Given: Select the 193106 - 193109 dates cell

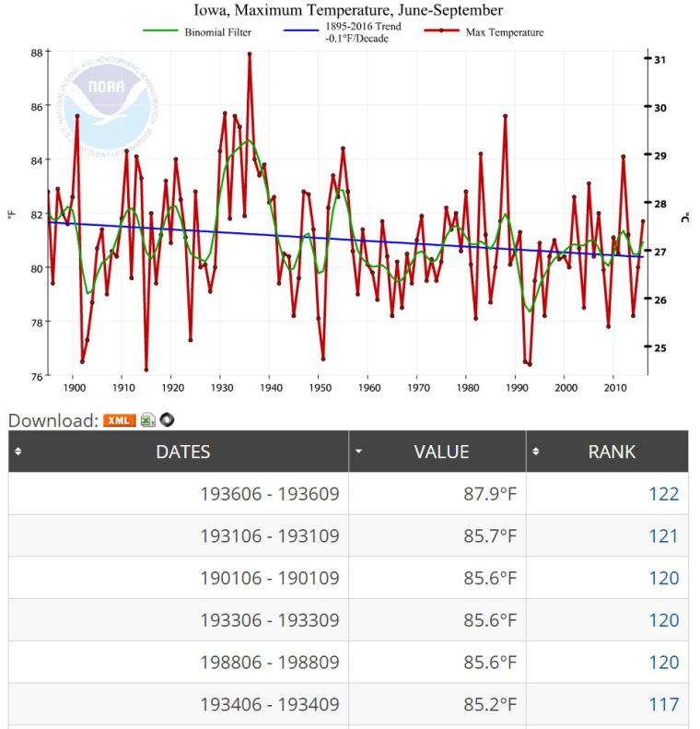Looking at the screenshot, I should pyautogui.click(x=269, y=536).
